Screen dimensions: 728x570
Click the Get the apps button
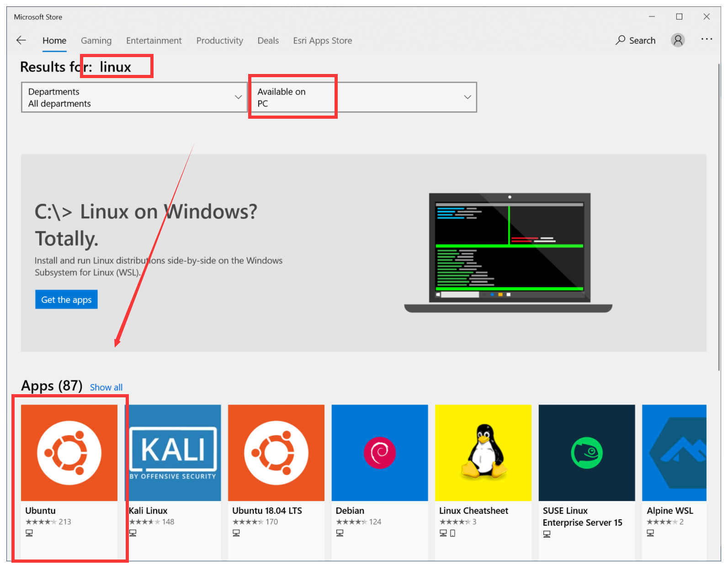66,300
